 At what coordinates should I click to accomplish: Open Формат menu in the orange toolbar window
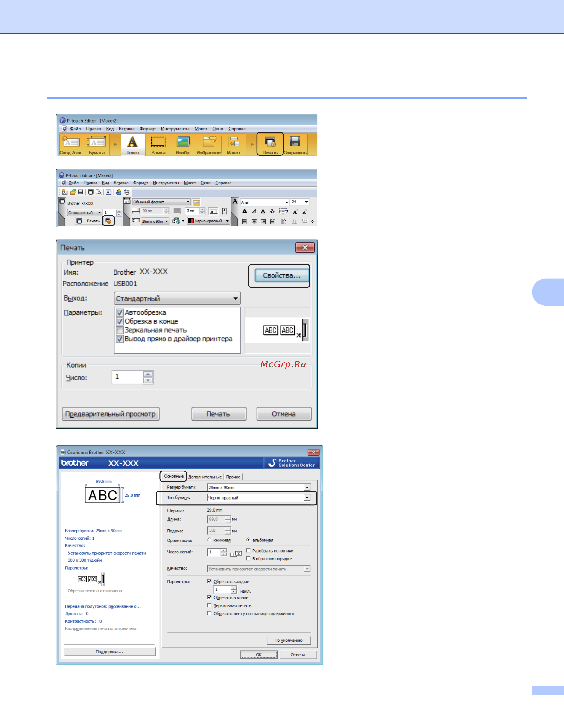coord(148,129)
